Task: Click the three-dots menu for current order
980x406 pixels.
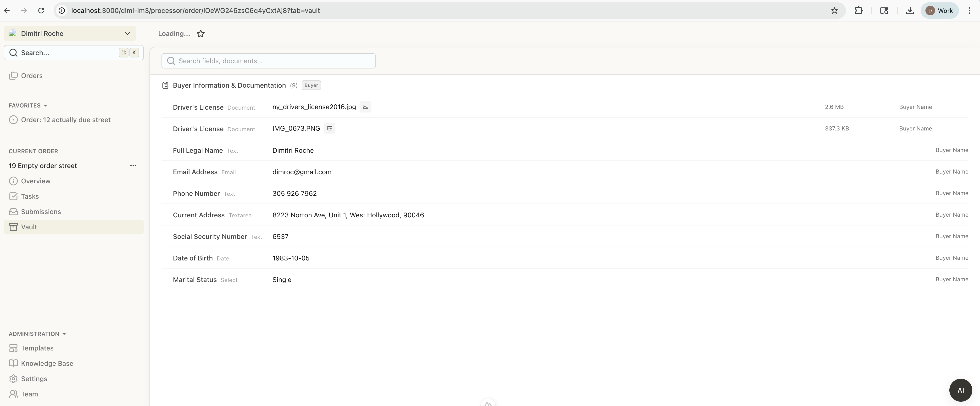Action: coord(133,166)
